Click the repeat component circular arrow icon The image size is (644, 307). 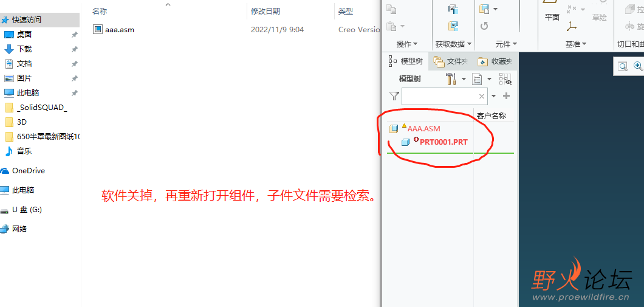484,26
